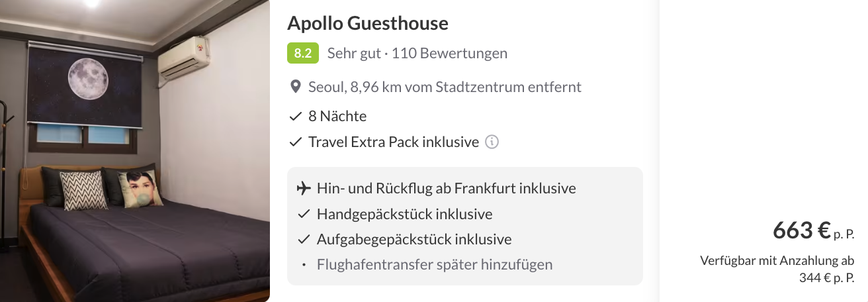Click the location pin icon
The height and width of the screenshot is (302, 868).
pyautogui.click(x=296, y=87)
